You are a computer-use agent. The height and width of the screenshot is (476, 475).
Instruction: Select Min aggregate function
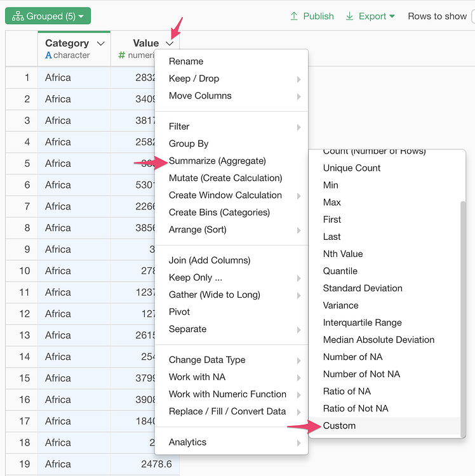pyautogui.click(x=384, y=185)
